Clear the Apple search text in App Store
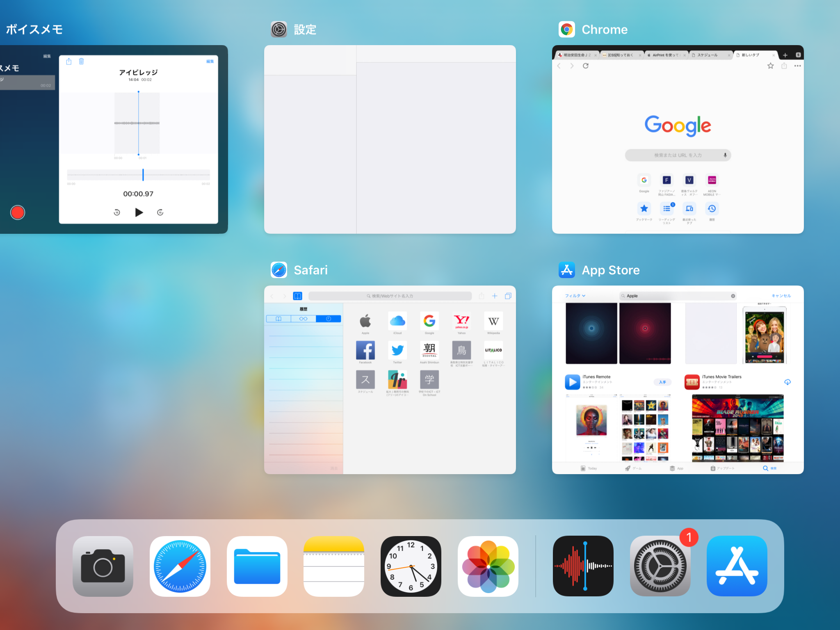Screen dimensions: 840x630 point(733,296)
